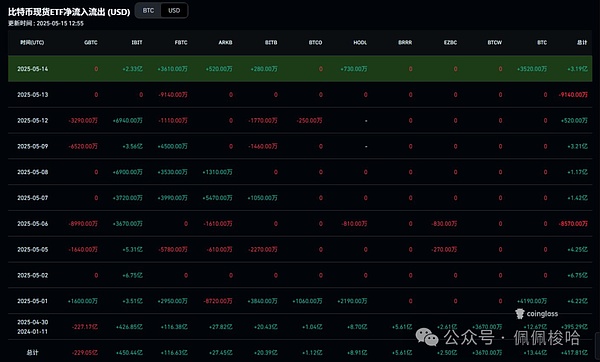
Task: Click the WeChat logo icon
Action: pyautogui.click(x=427, y=337)
